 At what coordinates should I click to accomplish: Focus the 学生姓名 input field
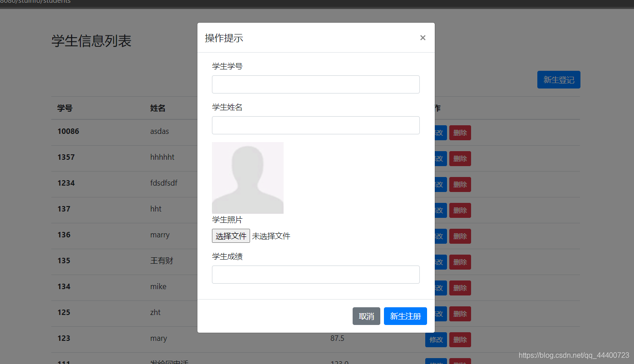click(315, 125)
